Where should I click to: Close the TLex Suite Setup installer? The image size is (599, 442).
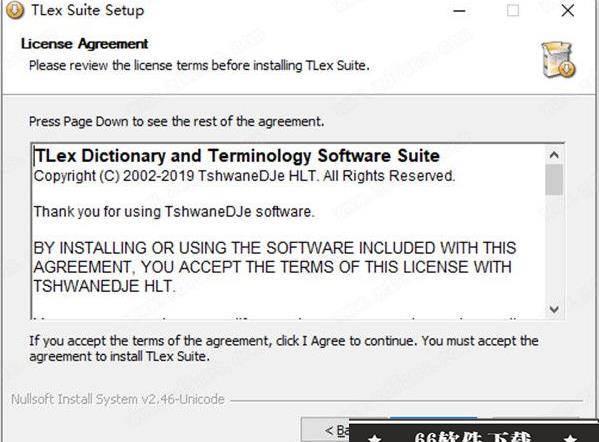(568, 11)
